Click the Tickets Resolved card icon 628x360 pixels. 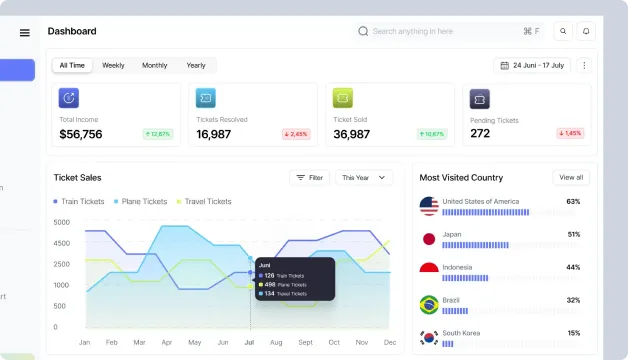coord(205,98)
